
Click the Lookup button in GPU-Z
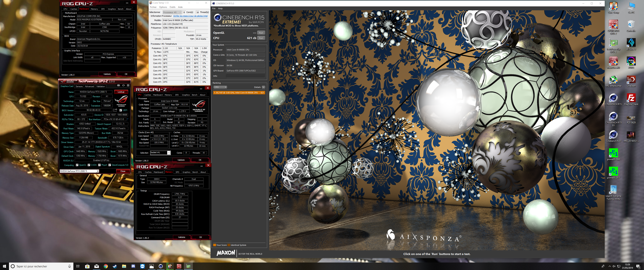(121, 92)
